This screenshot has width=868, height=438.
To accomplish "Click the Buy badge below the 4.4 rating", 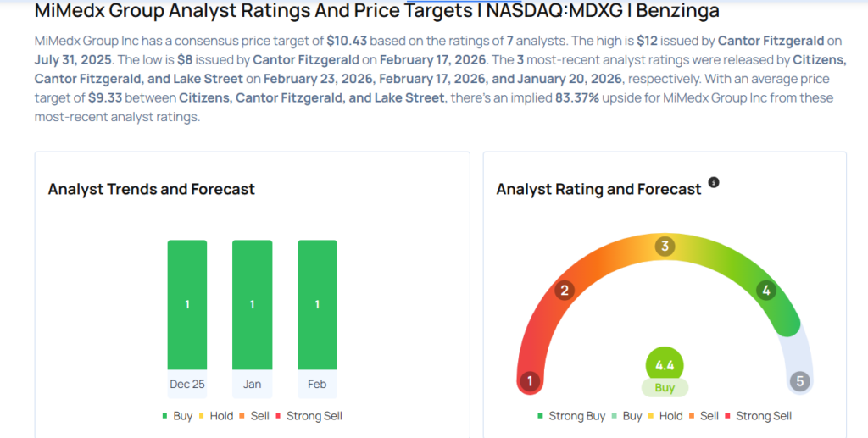I will [665, 388].
